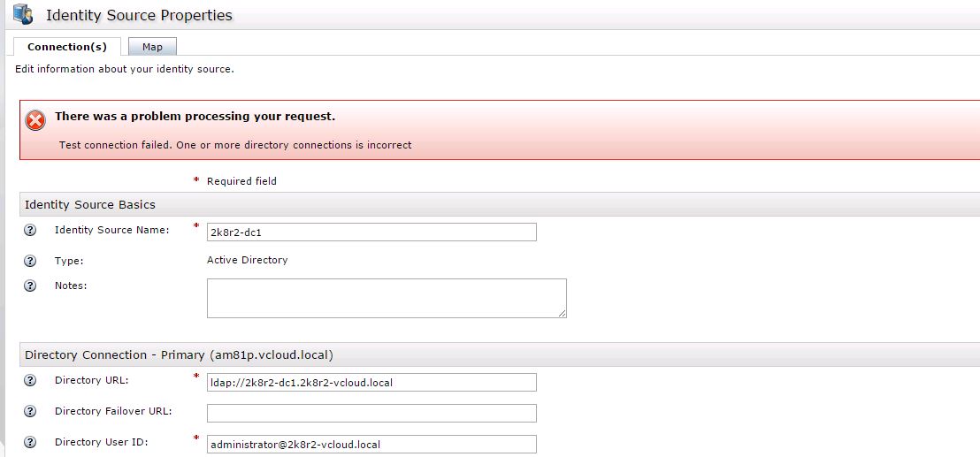This screenshot has width=980, height=457.
Task: Click inside the Notes text area
Action: tap(386, 298)
